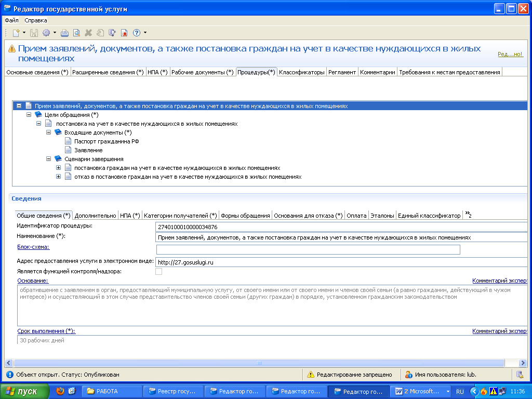Select the 'Заявление' tree item
The width and height of the screenshot is (532, 399).
pyautogui.click(x=88, y=150)
